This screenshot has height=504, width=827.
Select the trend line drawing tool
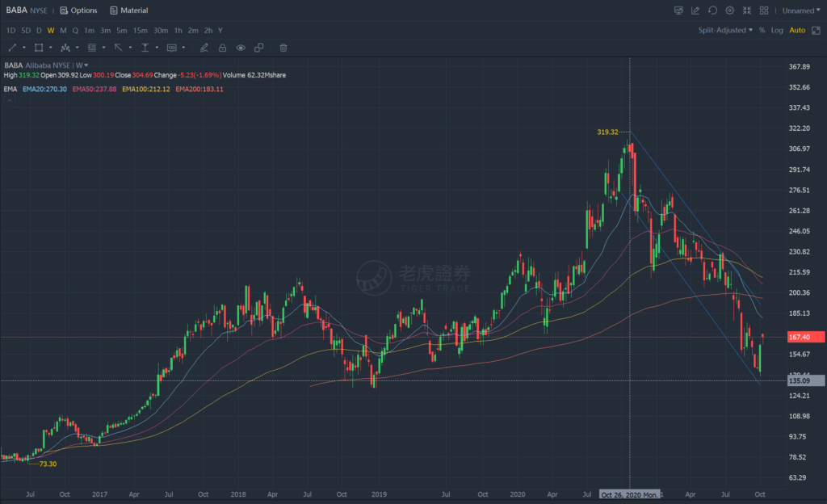[12, 48]
